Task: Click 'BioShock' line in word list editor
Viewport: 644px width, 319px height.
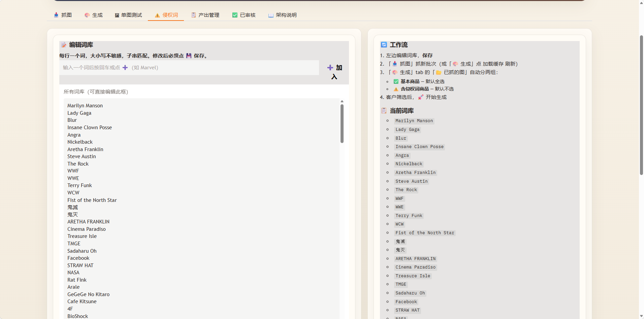Action: point(77,316)
